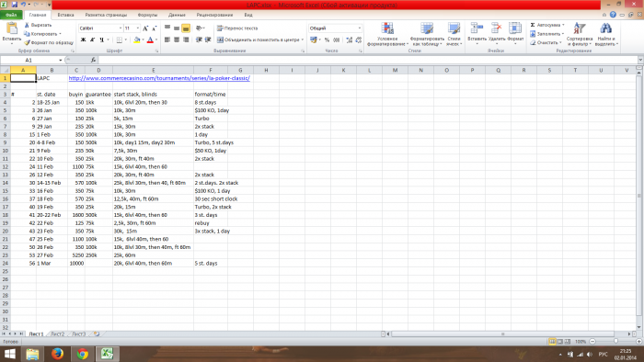The width and height of the screenshot is (644, 362).
Task: Open the File (Файл) tab
Action: [x=11, y=15]
